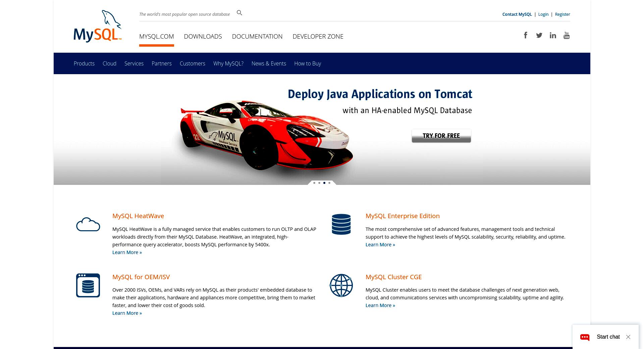This screenshot has width=644, height=349.
Task: Select the third carousel dot
Action: tap(324, 183)
